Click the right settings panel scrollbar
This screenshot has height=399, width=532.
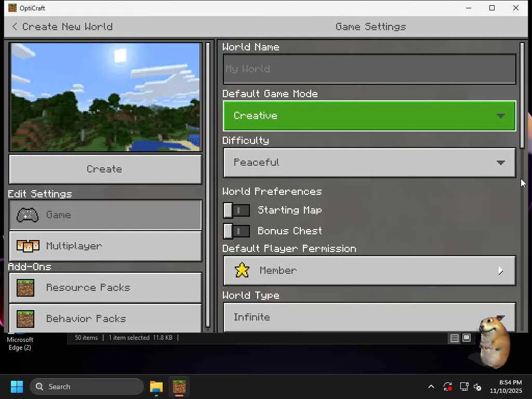coord(522,96)
